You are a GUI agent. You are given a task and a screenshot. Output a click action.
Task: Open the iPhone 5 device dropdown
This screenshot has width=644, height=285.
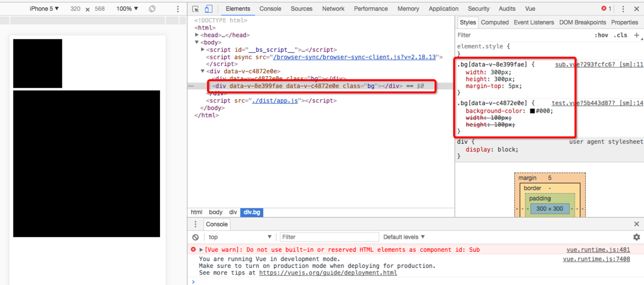(44, 9)
